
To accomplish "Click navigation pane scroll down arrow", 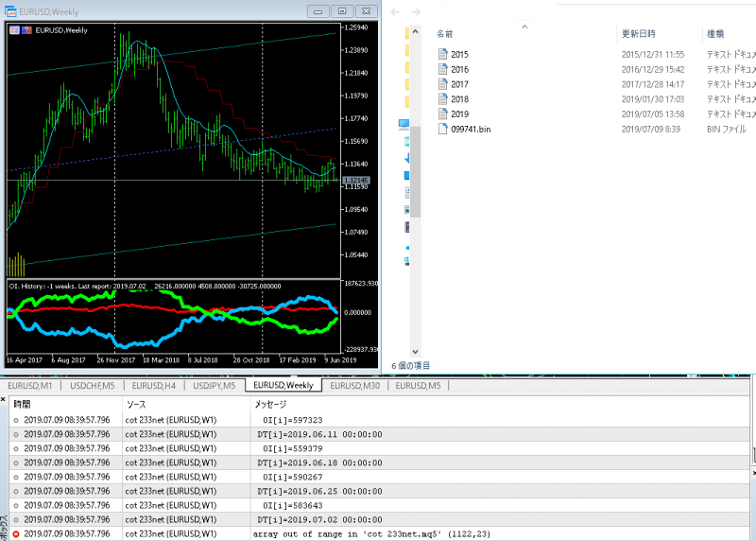I will [x=415, y=352].
